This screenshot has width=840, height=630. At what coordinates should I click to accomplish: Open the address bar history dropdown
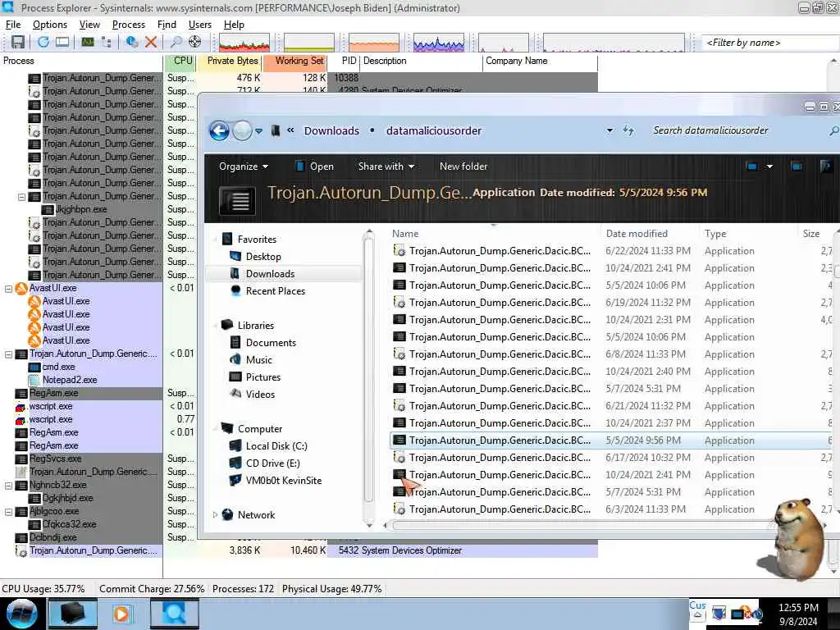pos(609,130)
